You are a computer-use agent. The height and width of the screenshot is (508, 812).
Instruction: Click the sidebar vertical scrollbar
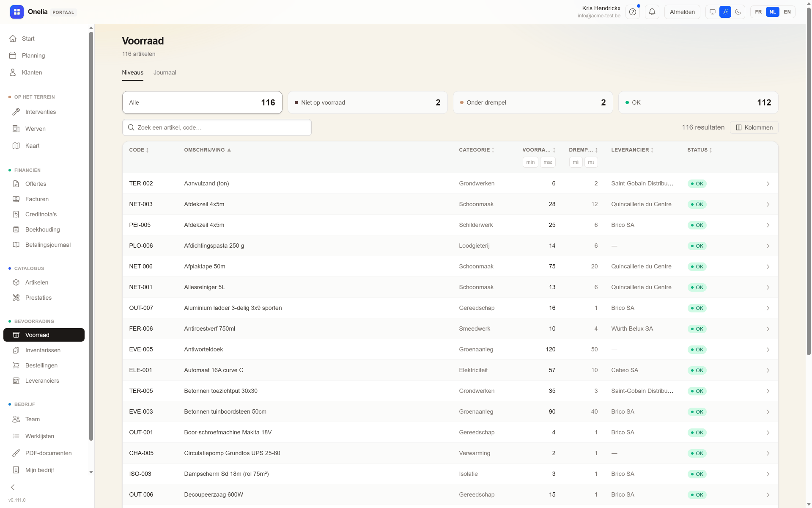tap(91, 237)
